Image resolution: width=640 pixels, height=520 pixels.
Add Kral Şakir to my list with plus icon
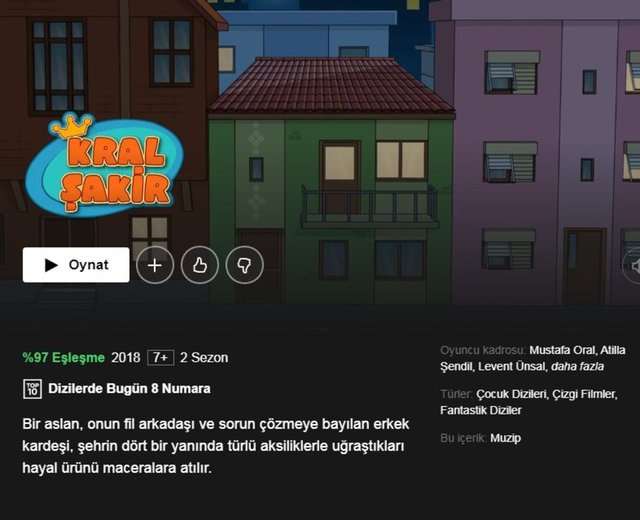point(155,265)
